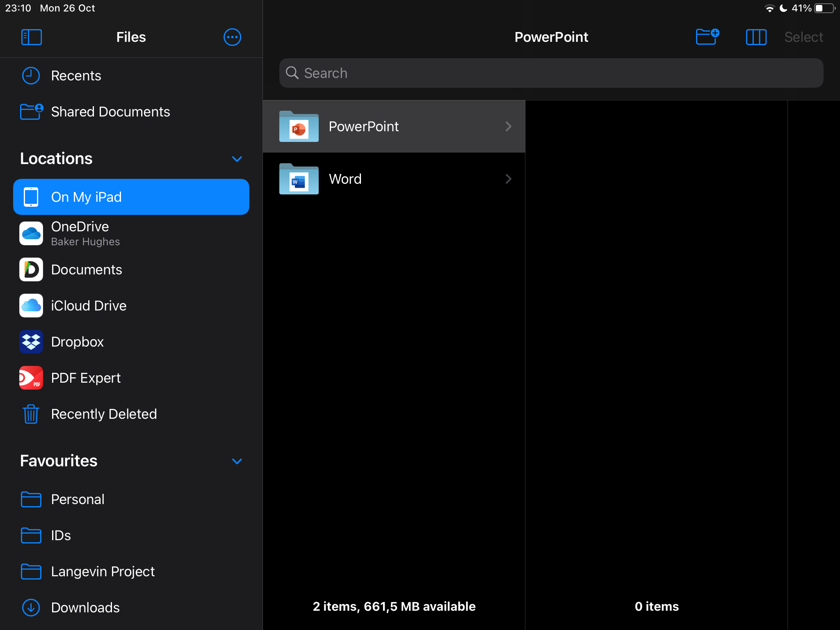840x630 pixels.
Task: Open Recents from the sidebar
Action: (x=76, y=75)
